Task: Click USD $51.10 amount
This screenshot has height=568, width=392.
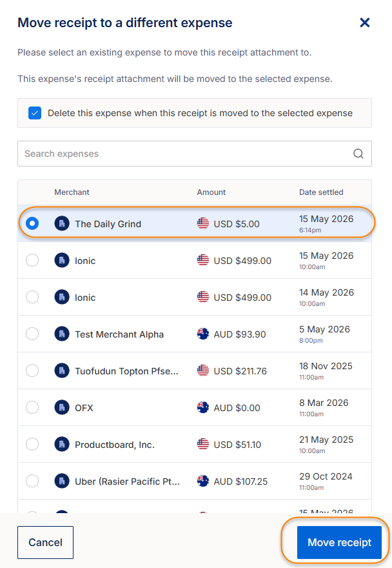Action: (237, 445)
